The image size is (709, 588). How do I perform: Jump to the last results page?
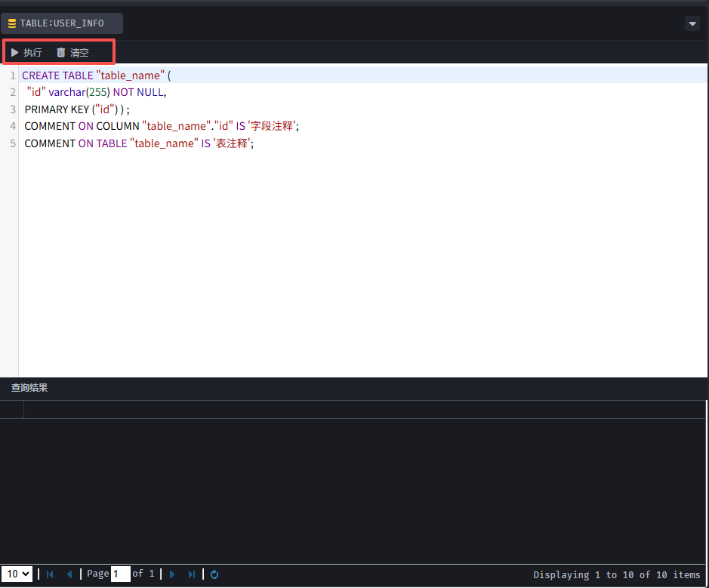[192, 574]
